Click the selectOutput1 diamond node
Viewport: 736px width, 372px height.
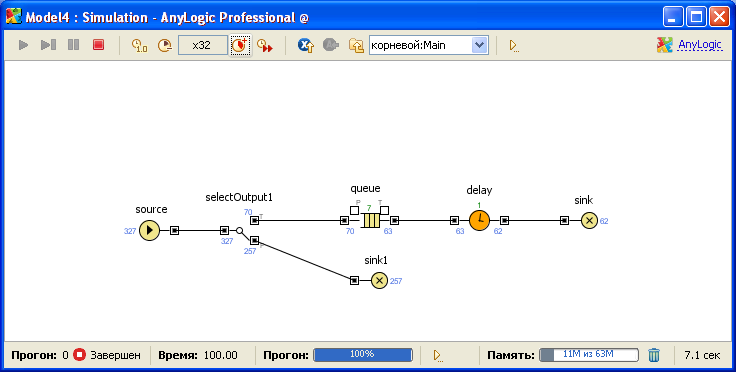pyautogui.click(x=239, y=230)
